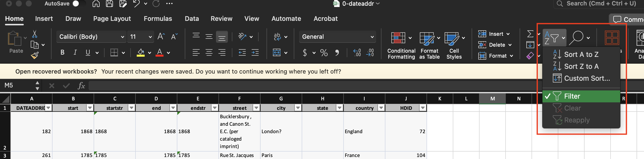Expand the General number format dropdown

(372, 37)
